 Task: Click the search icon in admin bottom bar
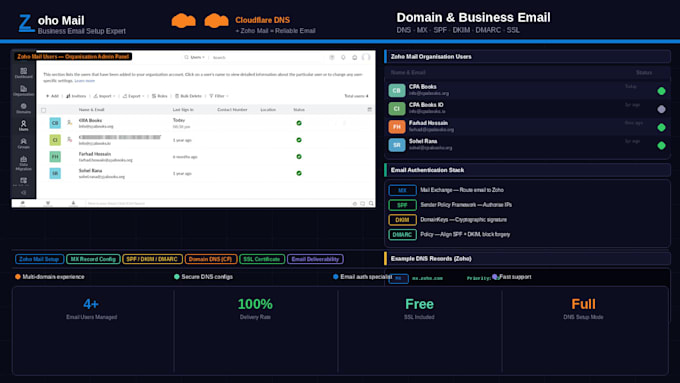click(x=371, y=203)
